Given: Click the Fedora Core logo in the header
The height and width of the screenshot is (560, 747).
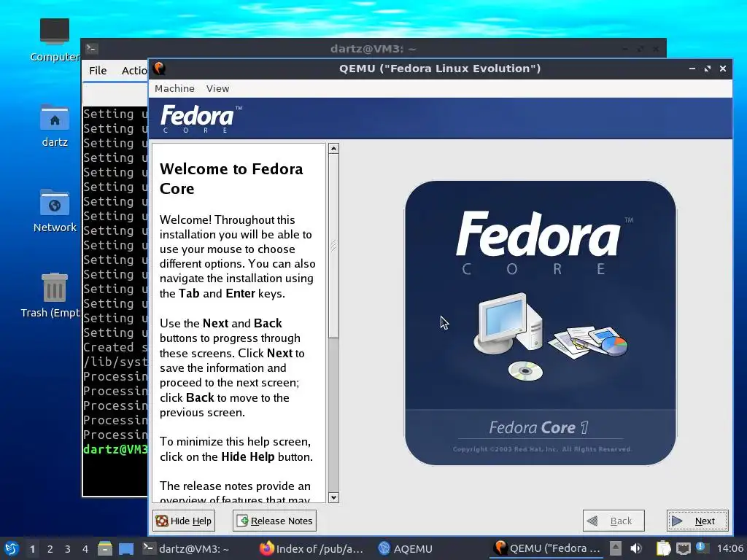Looking at the screenshot, I should [x=201, y=119].
